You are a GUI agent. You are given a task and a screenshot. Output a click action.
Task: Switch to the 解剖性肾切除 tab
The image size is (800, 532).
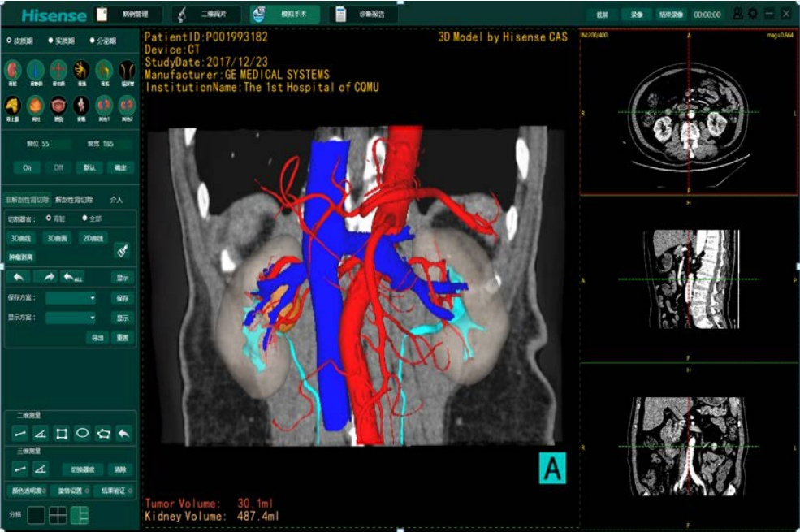point(75,199)
